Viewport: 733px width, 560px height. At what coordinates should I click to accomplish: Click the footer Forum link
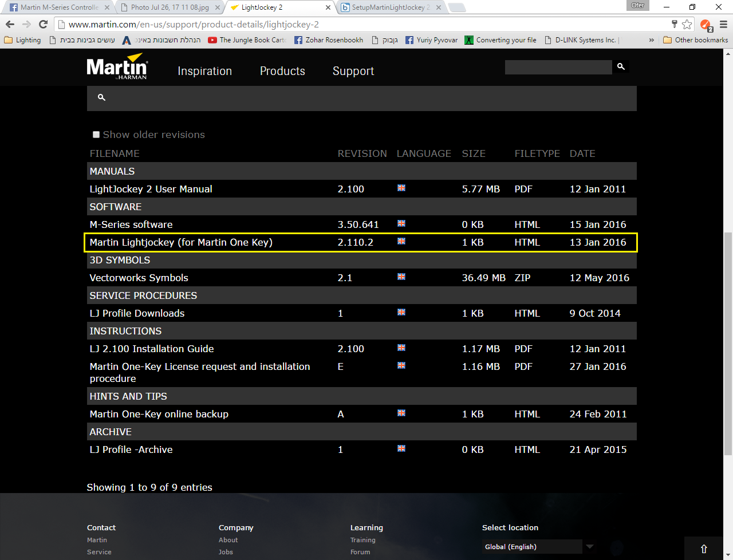(360, 552)
